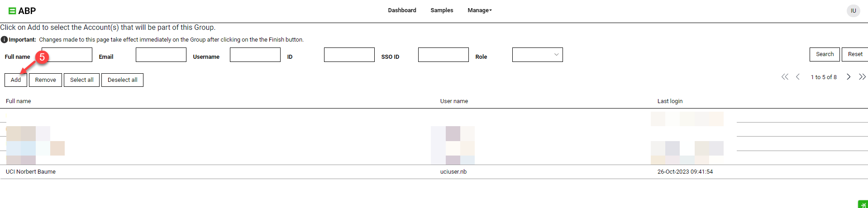Click the Important info icon

[x=4, y=40]
